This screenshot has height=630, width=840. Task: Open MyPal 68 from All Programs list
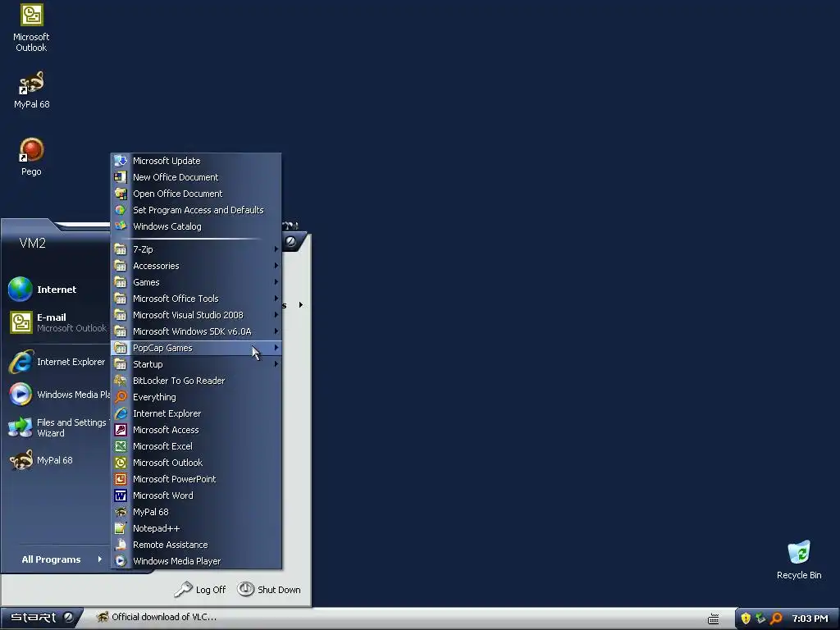click(x=195, y=512)
